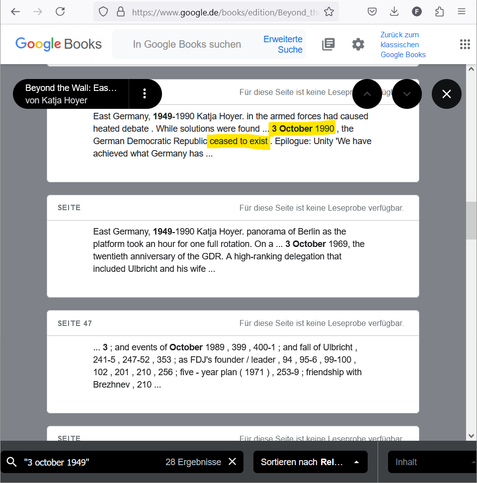
Task: Open Erweiterte Suche
Action: pyautogui.click(x=283, y=44)
